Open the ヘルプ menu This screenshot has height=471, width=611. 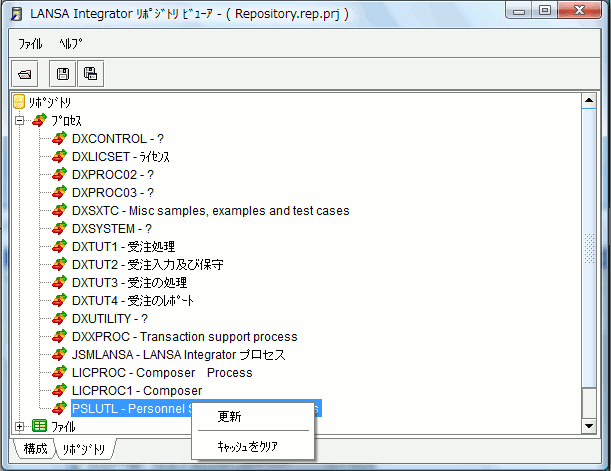(71, 44)
